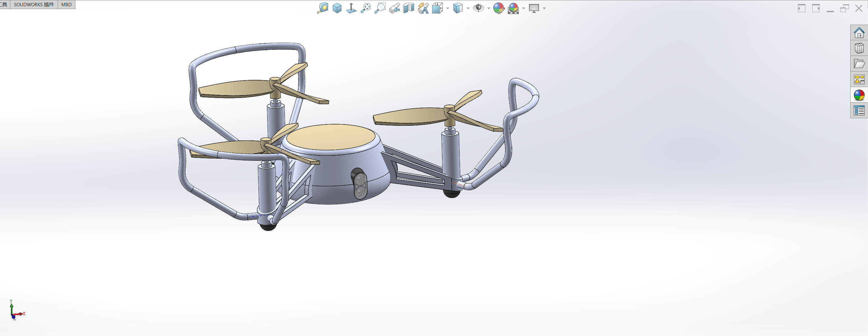Open Appearances, Scenes and Decals tab

tap(859, 95)
